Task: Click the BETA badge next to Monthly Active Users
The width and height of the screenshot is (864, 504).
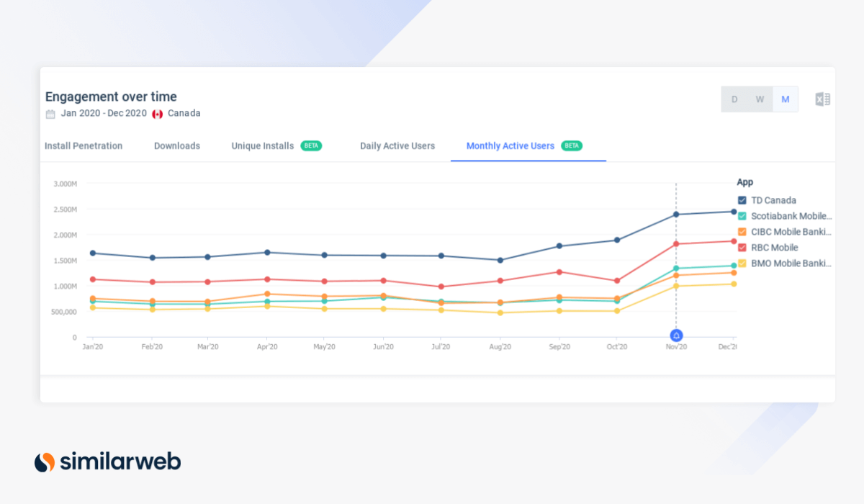Action: click(x=571, y=145)
